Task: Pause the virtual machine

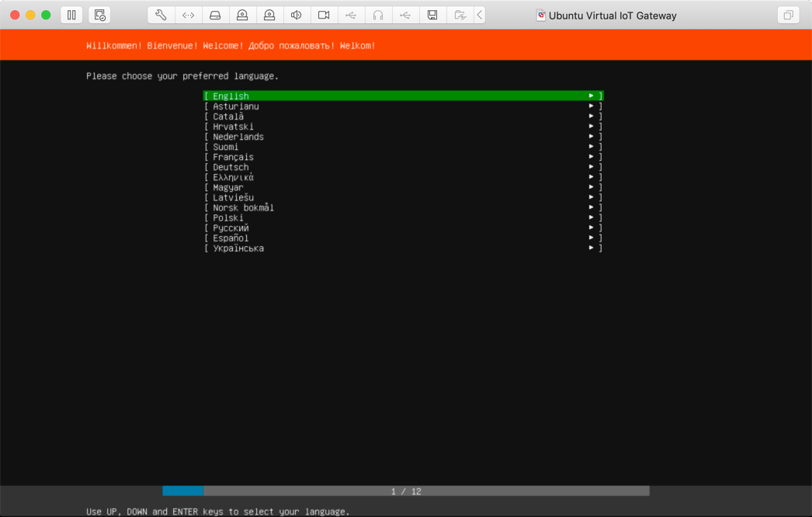Action: coord(71,15)
